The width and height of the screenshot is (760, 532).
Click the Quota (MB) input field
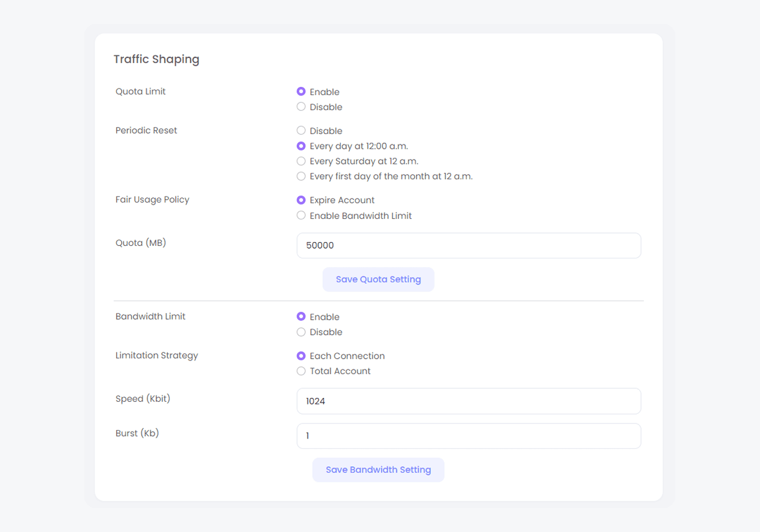[x=468, y=245]
